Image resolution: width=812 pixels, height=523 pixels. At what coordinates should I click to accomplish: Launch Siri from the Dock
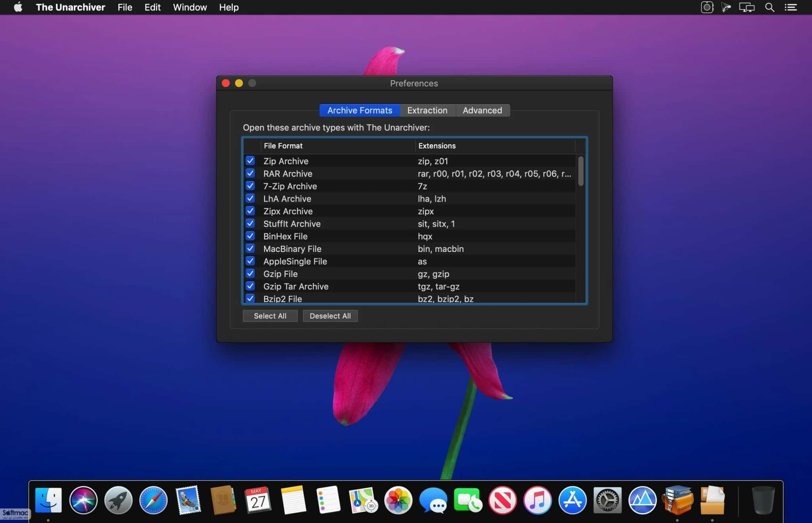click(x=83, y=500)
